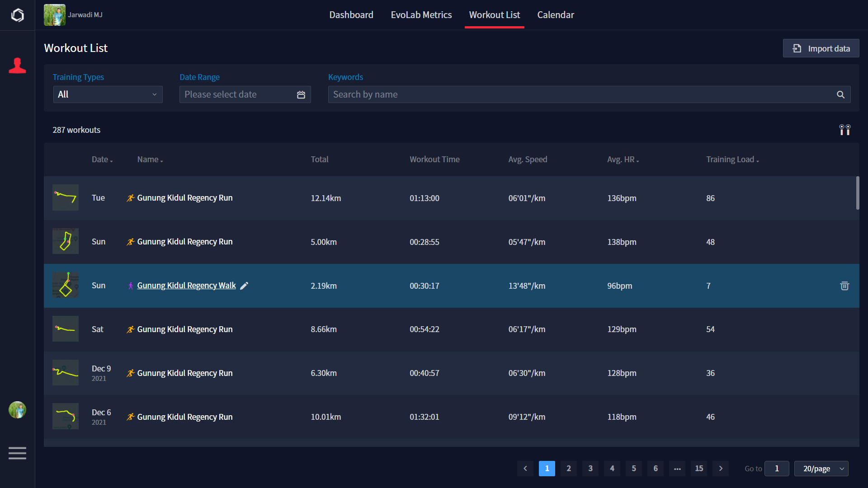Click the workout list scrollbar thumb
Image resolution: width=868 pixels, height=488 pixels.
857,193
